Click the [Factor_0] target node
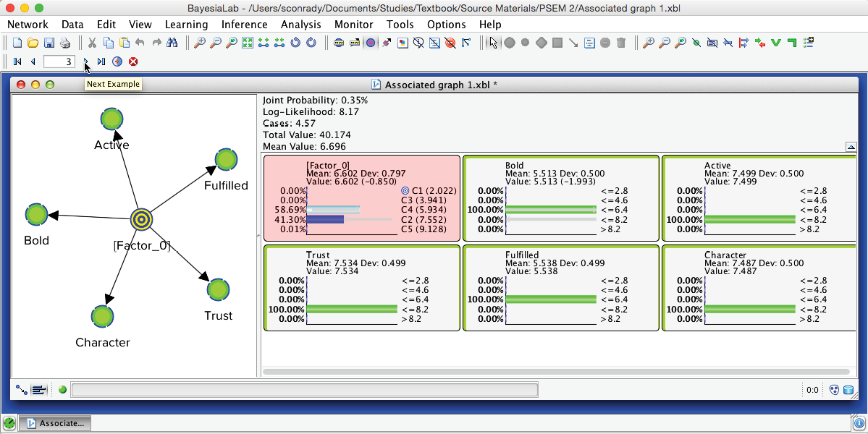This screenshot has width=868, height=434. [x=141, y=218]
